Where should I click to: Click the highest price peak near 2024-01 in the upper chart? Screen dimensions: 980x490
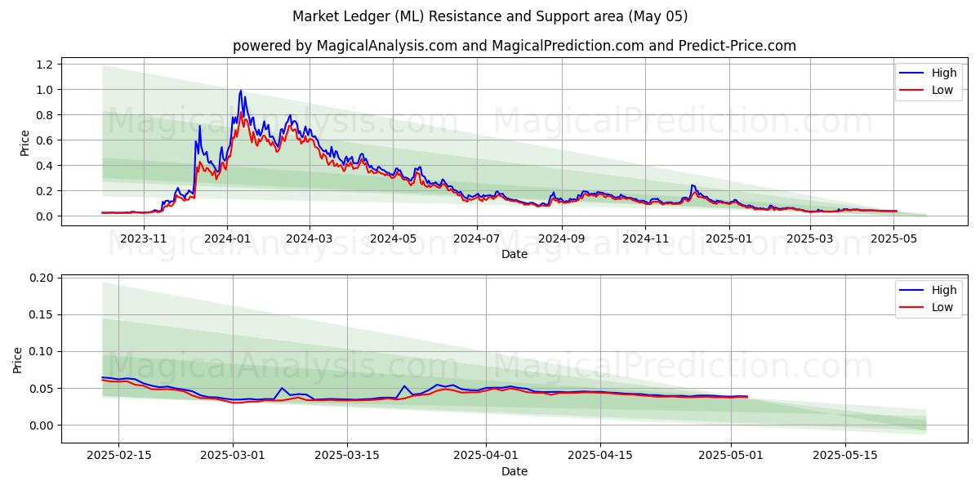240,91
